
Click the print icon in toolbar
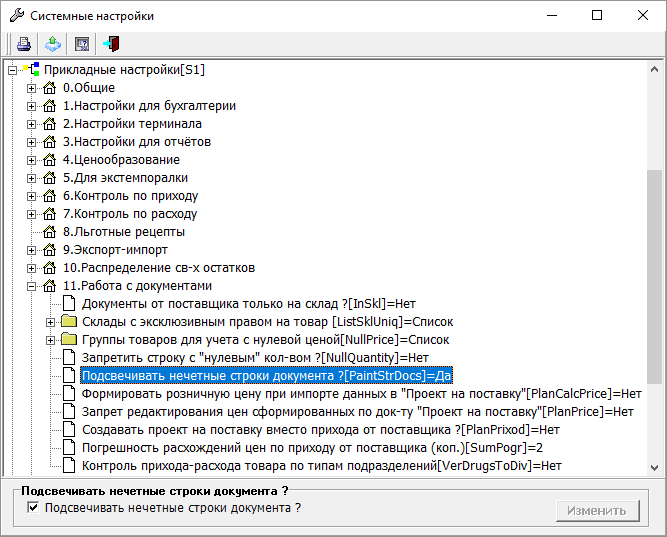(23, 44)
